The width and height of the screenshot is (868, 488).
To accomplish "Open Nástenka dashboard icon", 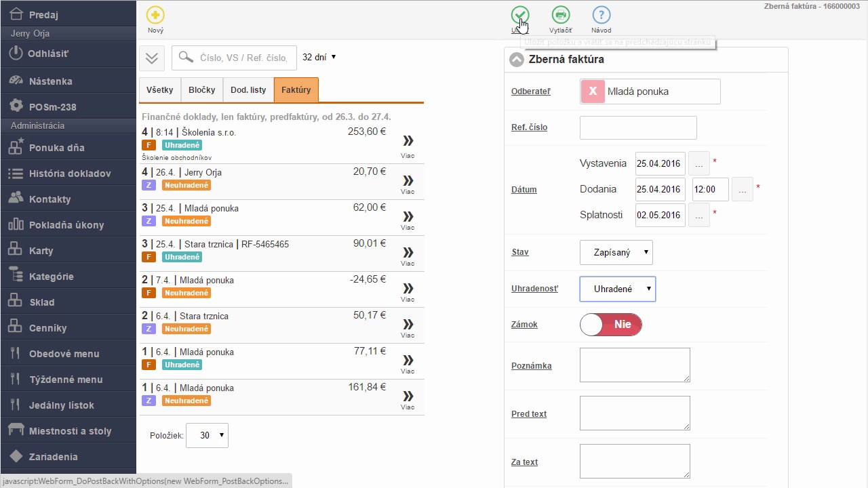I will click(x=16, y=81).
